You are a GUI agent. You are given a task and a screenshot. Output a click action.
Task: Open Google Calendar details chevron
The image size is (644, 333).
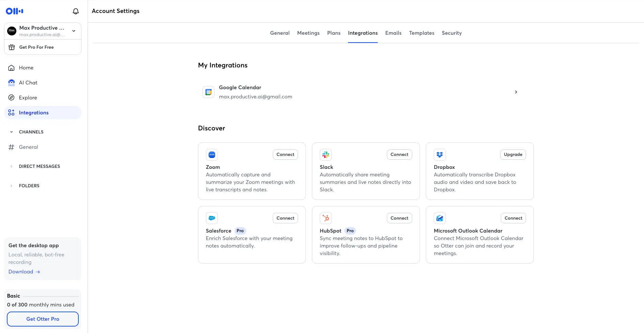pos(516,92)
